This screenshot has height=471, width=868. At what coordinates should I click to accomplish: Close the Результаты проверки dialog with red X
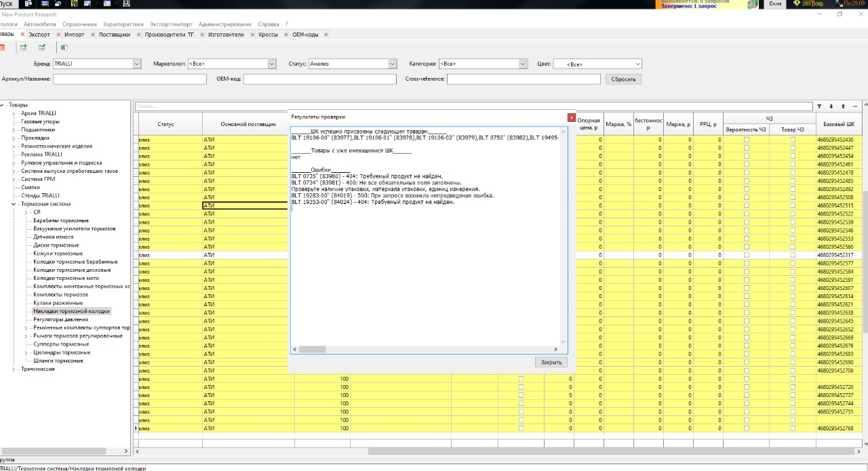click(x=571, y=117)
